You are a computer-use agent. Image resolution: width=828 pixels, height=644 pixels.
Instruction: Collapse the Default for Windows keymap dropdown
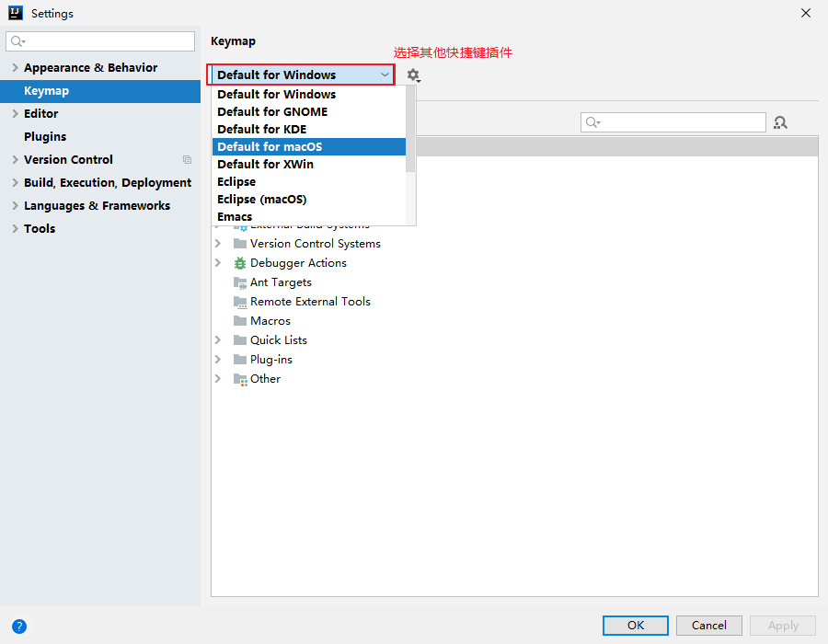385,75
